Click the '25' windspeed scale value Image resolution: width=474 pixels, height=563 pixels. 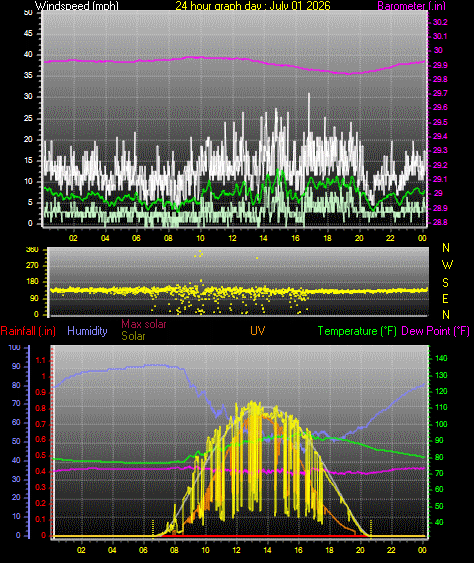(x=28, y=118)
